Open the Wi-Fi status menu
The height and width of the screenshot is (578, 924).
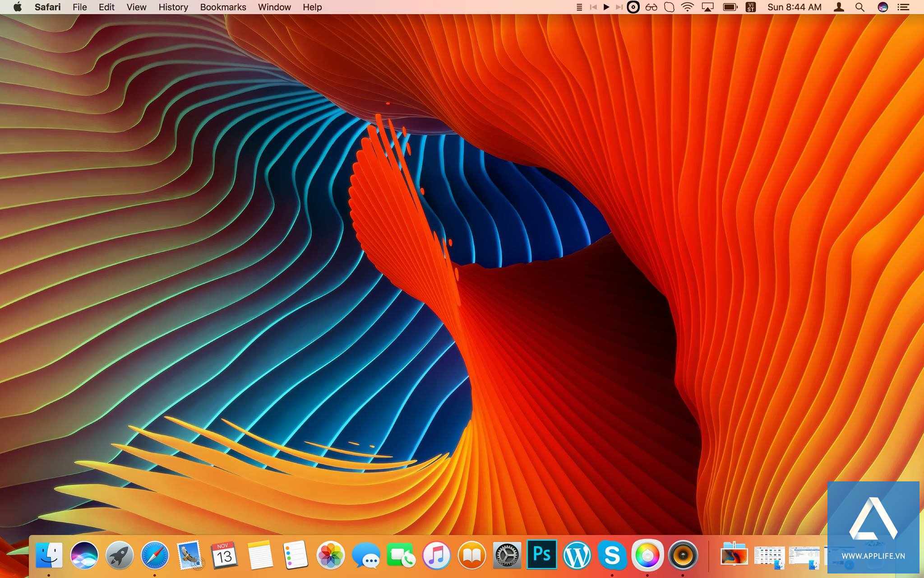pyautogui.click(x=687, y=7)
